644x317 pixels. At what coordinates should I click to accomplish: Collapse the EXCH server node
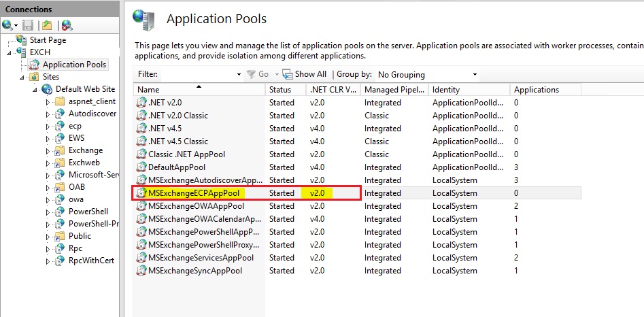pos(10,52)
